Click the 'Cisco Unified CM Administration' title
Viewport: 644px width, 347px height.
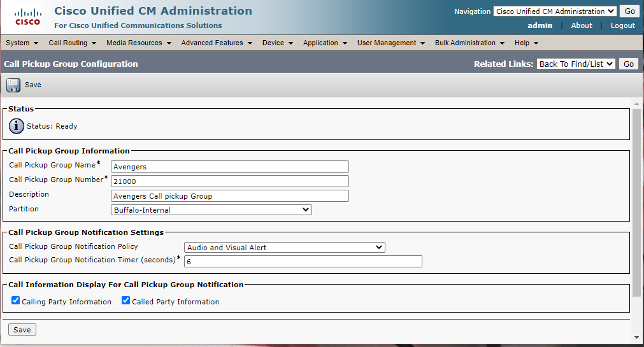[x=153, y=11]
